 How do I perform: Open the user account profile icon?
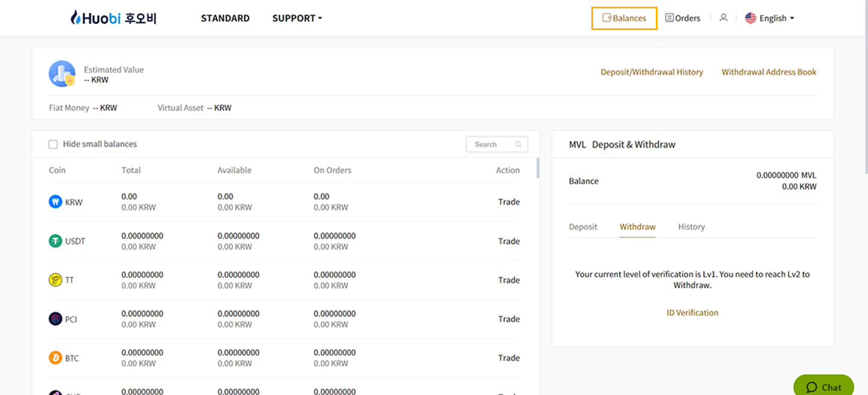pyautogui.click(x=723, y=18)
